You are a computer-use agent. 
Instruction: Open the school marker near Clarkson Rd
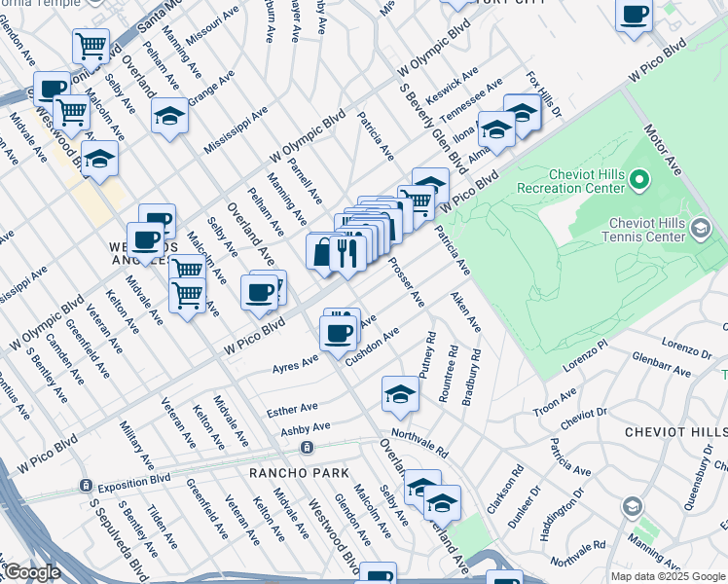point(441,503)
